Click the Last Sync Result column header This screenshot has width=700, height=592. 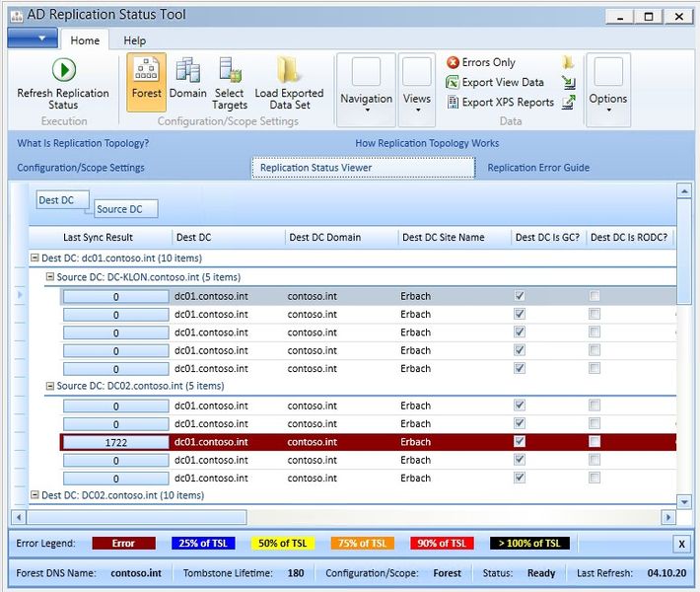point(98,237)
